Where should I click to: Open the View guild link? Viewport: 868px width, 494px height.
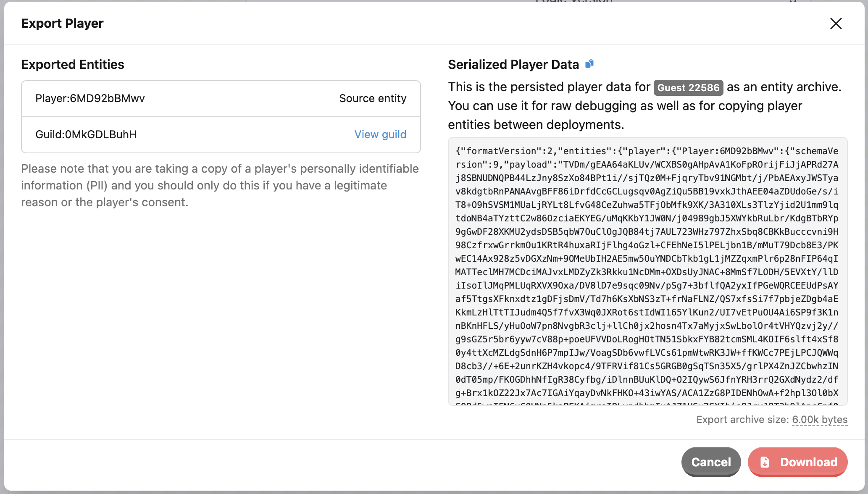(x=380, y=134)
